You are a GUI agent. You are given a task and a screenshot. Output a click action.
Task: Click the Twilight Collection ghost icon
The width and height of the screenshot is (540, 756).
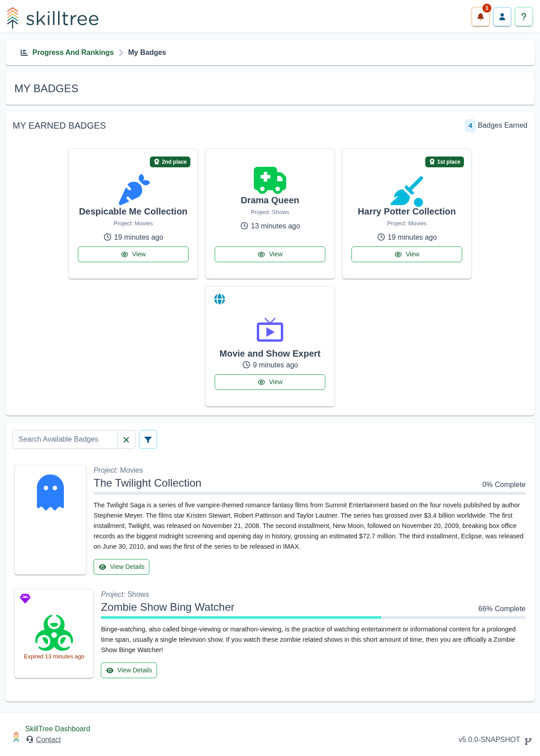tap(50, 492)
